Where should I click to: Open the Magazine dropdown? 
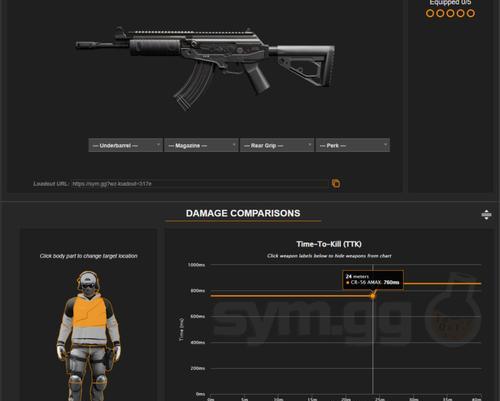coord(201,145)
